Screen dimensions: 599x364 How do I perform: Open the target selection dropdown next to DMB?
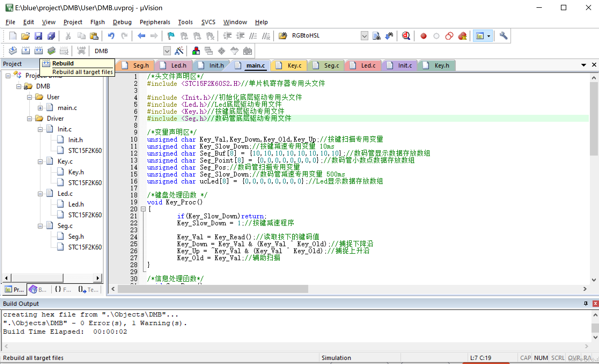167,51
